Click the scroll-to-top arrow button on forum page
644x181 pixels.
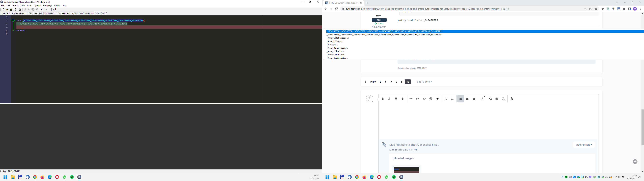(635, 162)
